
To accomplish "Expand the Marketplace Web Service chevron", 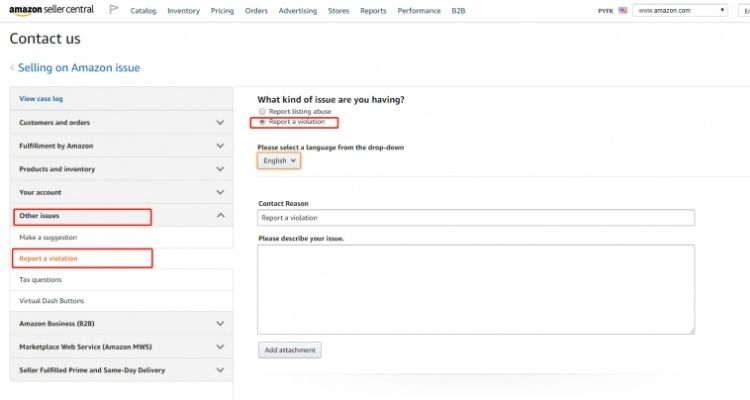I will [220, 346].
